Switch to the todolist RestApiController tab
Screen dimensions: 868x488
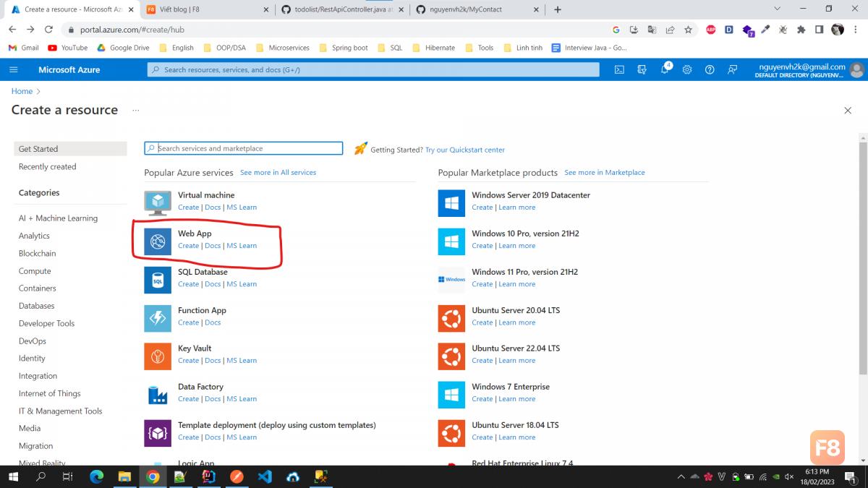pos(341,9)
